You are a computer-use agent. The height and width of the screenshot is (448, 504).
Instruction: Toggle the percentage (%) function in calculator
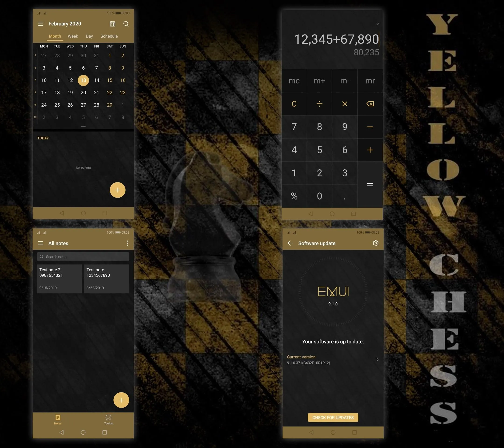click(x=294, y=196)
